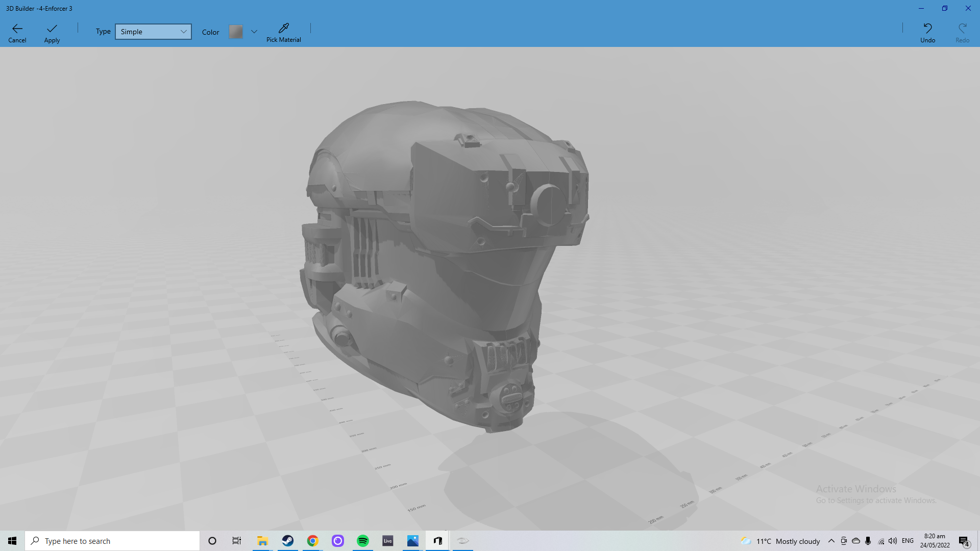
Task: Click the gray color swatch
Action: 236,32
